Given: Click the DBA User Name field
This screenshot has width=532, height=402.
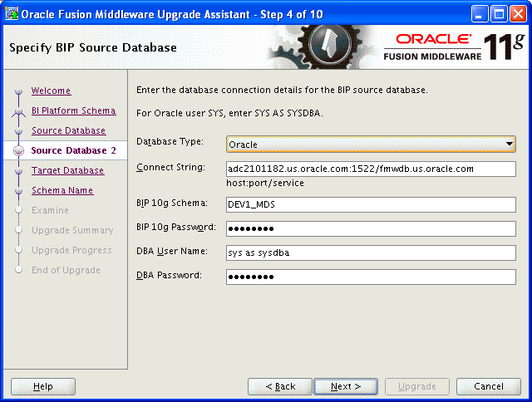Looking at the screenshot, I should pos(371,252).
